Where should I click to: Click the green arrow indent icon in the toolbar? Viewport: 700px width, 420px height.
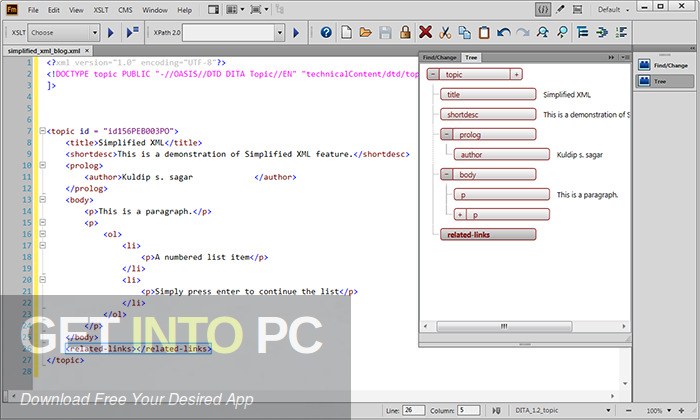[602, 32]
